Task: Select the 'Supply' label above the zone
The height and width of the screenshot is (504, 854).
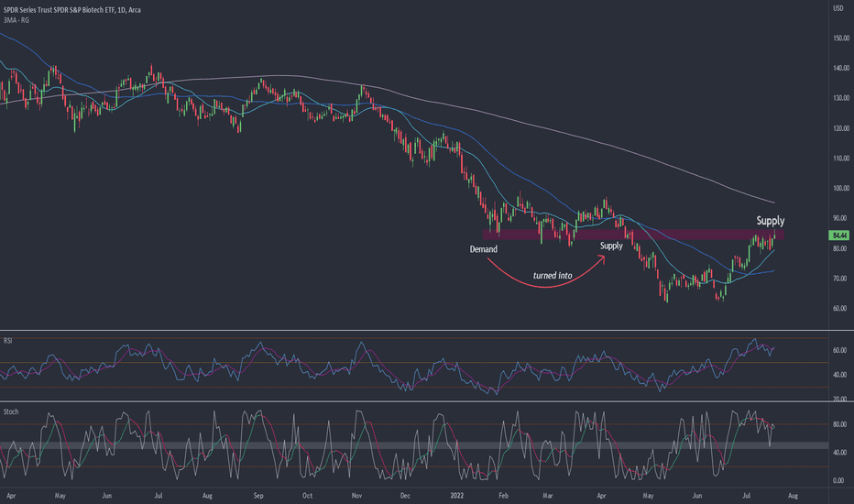Action: click(x=770, y=221)
